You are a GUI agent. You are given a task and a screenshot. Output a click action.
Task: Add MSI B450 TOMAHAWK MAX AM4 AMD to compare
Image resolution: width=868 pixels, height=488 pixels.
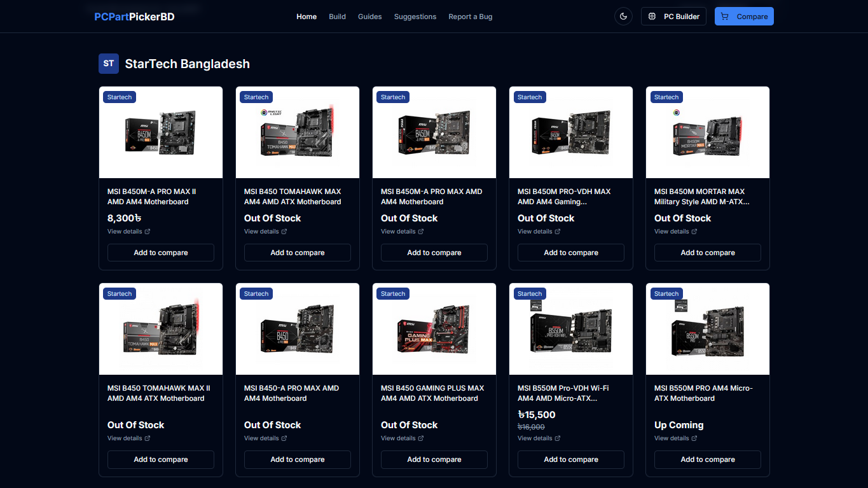(298, 253)
